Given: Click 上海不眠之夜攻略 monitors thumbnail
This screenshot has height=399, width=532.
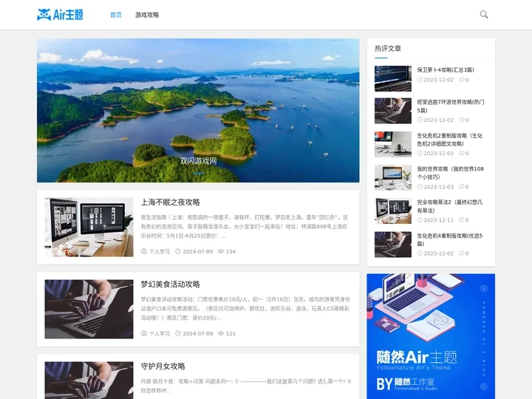Looking at the screenshot, I should click(x=89, y=227).
